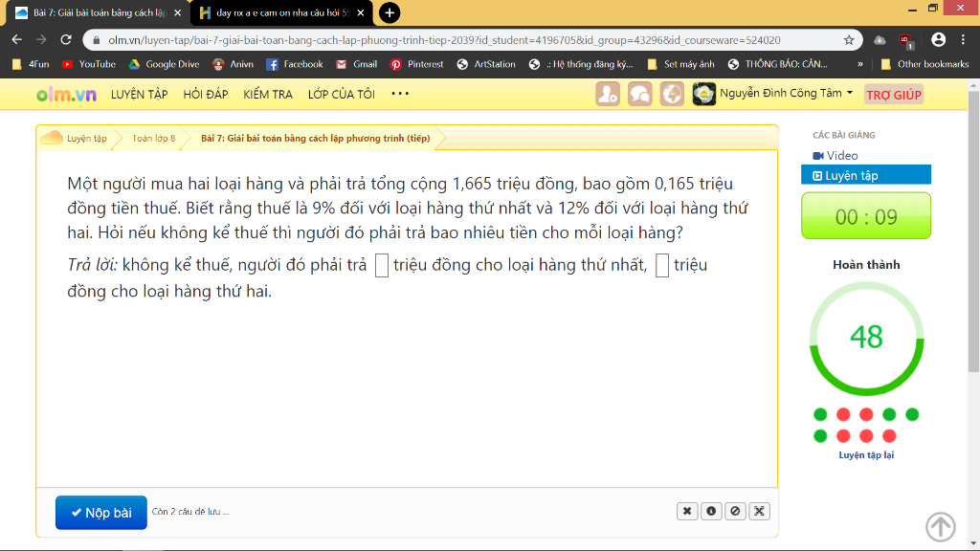Open Pinterest bookmark
The height and width of the screenshot is (551, 980).
point(417,64)
